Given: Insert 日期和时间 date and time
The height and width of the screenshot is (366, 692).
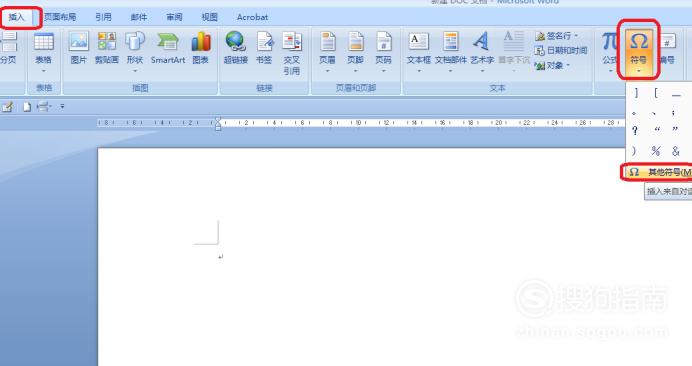Looking at the screenshot, I should 561,50.
